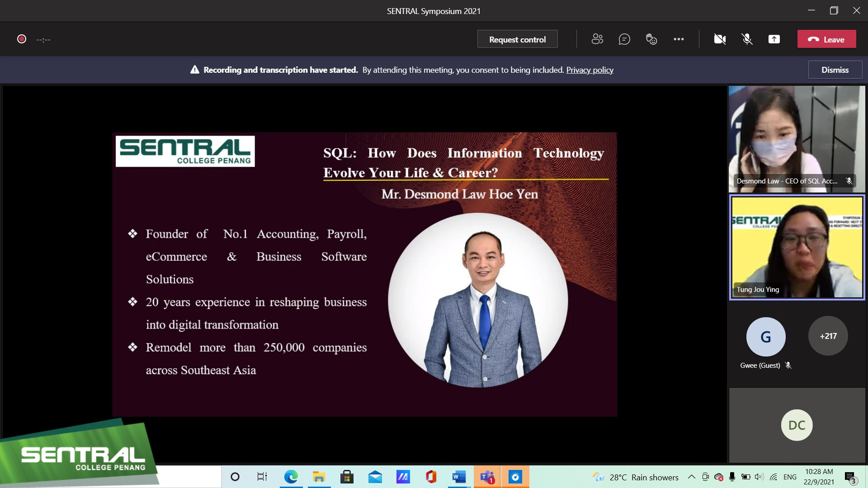Image resolution: width=868 pixels, height=488 pixels.
Task: Click the shared presentation slide
Action: 364,274
